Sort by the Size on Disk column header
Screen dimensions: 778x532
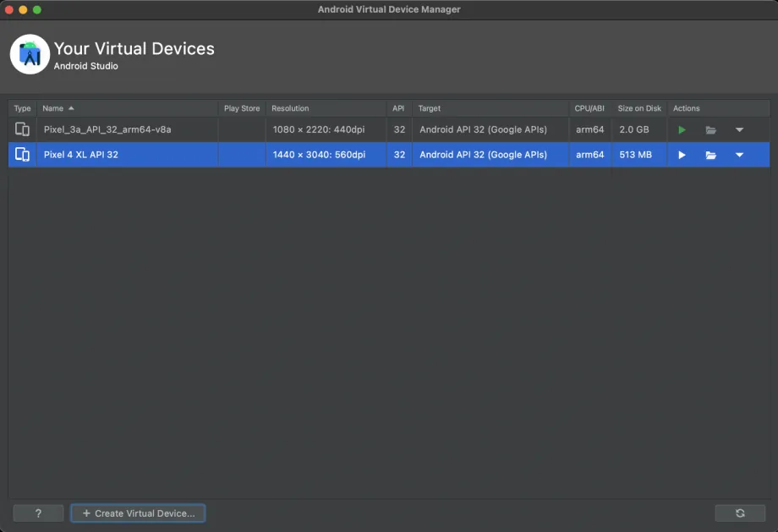pos(639,108)
